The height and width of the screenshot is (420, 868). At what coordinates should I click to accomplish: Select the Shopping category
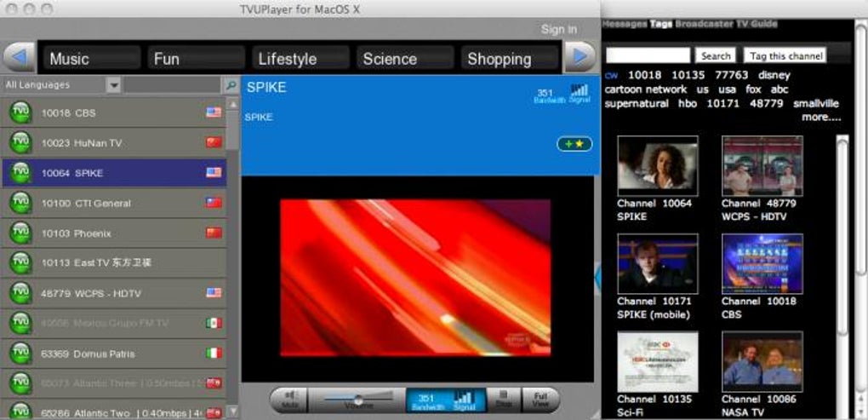pyautogui.click(x=509, y=58)
